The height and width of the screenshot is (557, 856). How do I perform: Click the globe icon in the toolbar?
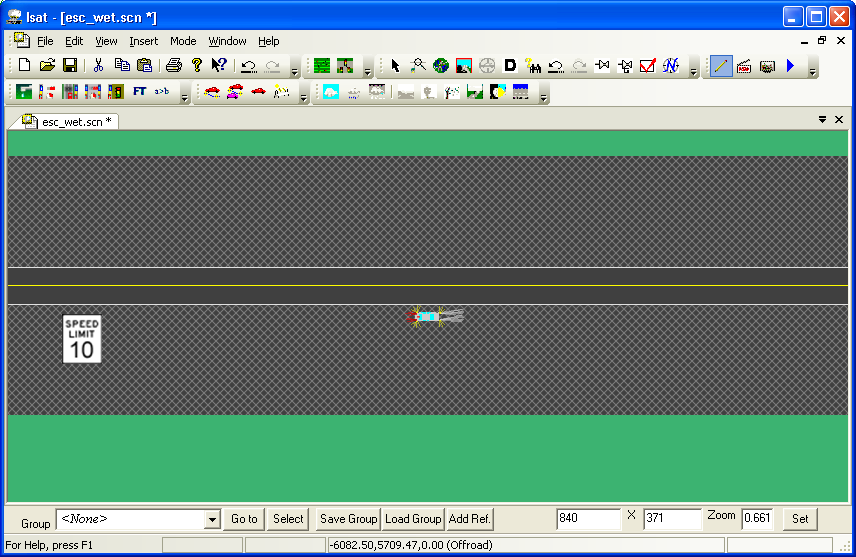pos(441,66)
